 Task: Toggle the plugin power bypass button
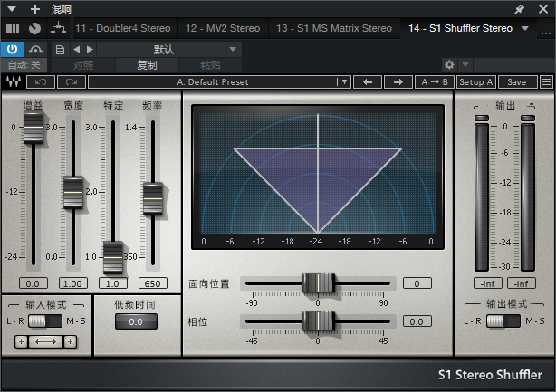13,49
